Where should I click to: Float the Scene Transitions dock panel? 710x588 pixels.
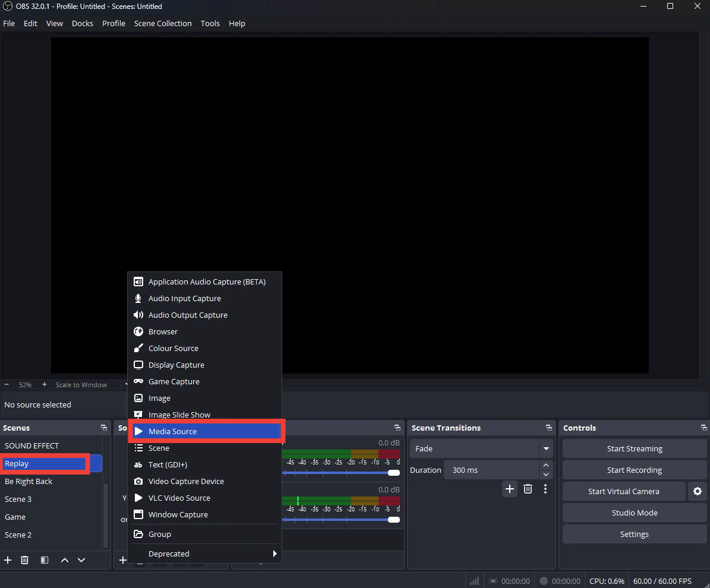[x=549, y=428]
